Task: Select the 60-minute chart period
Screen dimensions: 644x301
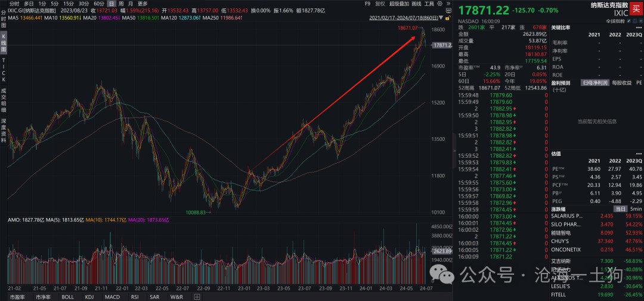Action: point(99,4)
